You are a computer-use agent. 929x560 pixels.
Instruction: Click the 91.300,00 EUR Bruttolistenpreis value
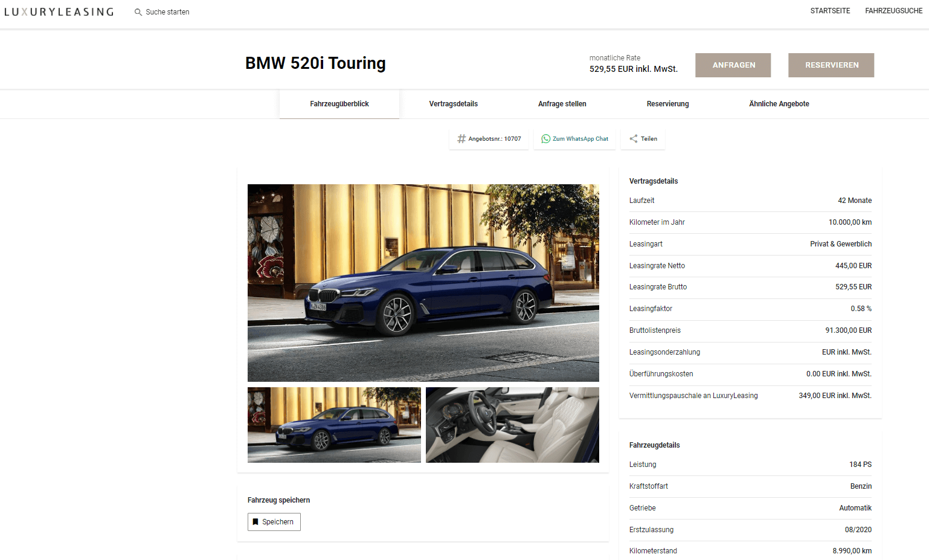pyautogui.click(x=849, y=330)
